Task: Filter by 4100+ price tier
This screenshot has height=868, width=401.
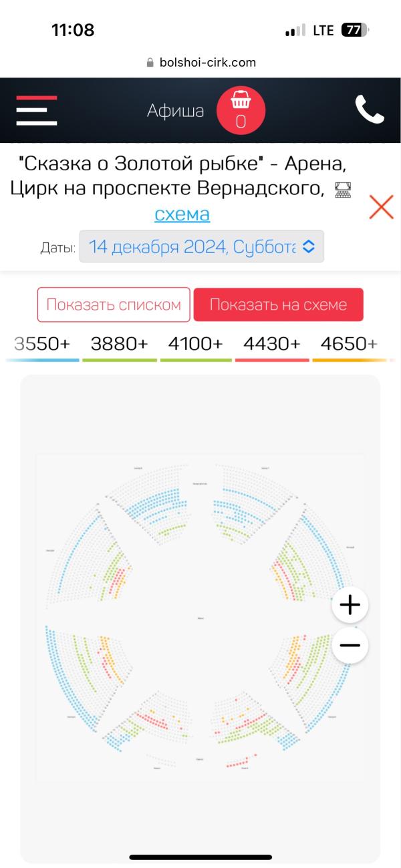Action: (x=195, y=345)
